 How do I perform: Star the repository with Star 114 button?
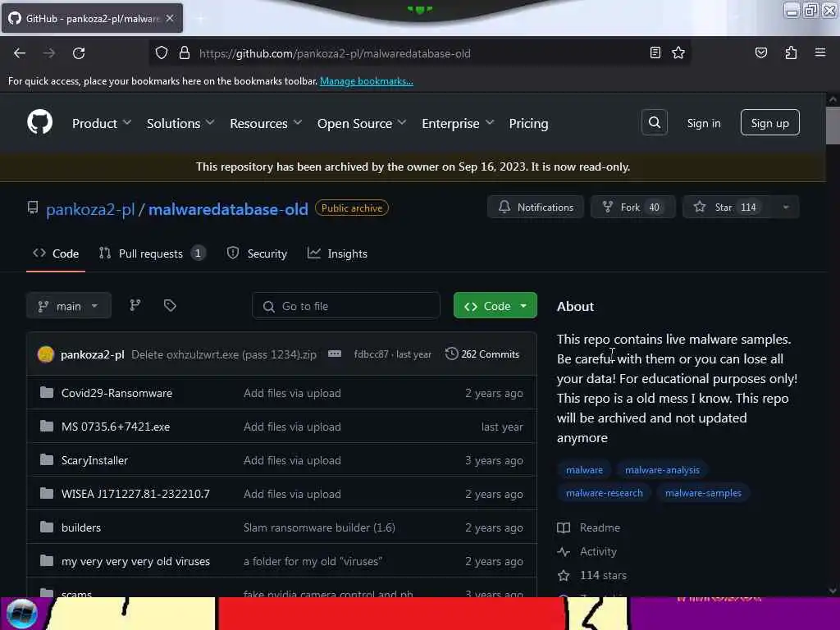728,208
